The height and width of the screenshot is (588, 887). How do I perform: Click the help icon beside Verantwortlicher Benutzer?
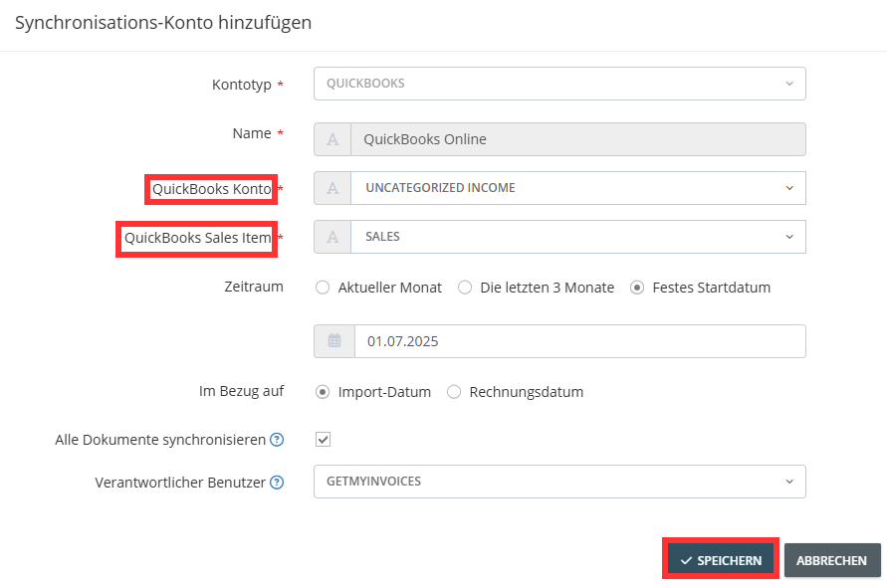[277, 483]
